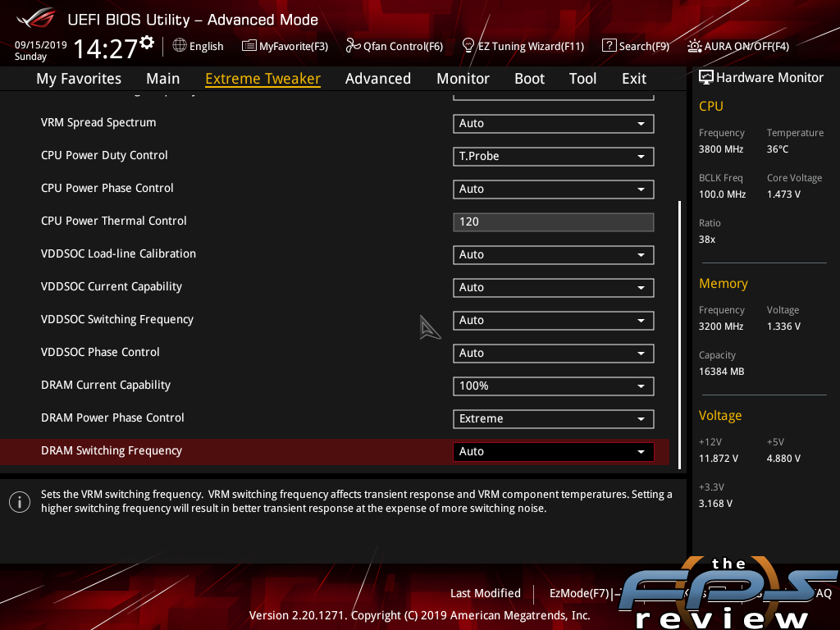Select VDDSOC Switching Frequency label
The image size is (840, 630).
tap(117, 319)
